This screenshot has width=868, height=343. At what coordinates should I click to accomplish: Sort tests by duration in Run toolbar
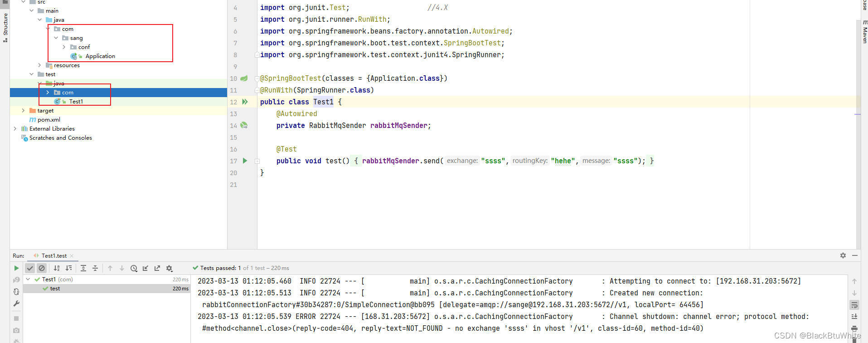pyautogui.click(x=69, y=268)
